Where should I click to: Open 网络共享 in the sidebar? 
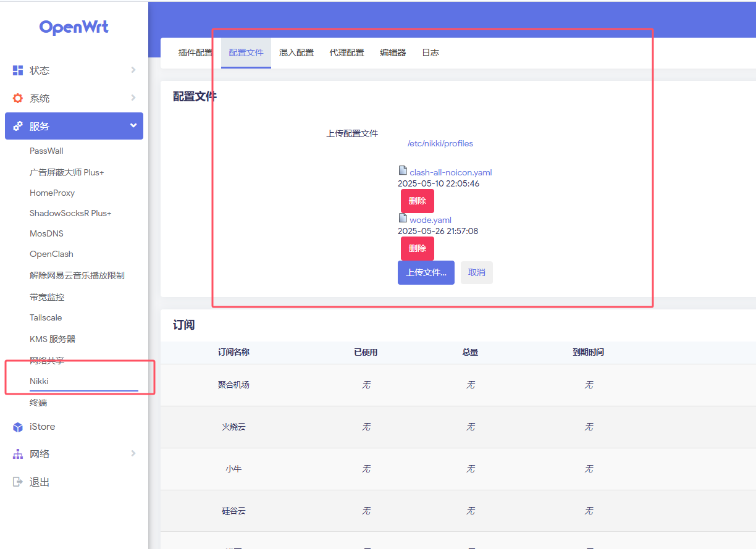(x=47, y=361)
